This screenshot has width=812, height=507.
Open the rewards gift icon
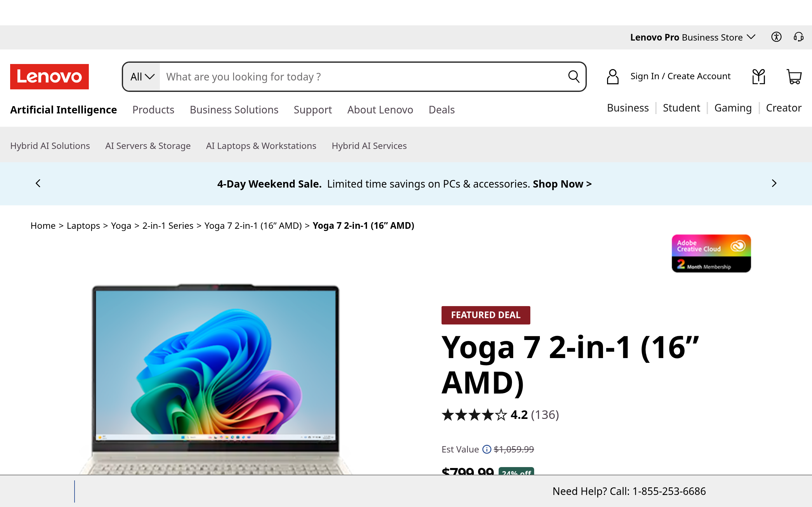[x=759, y=76]
